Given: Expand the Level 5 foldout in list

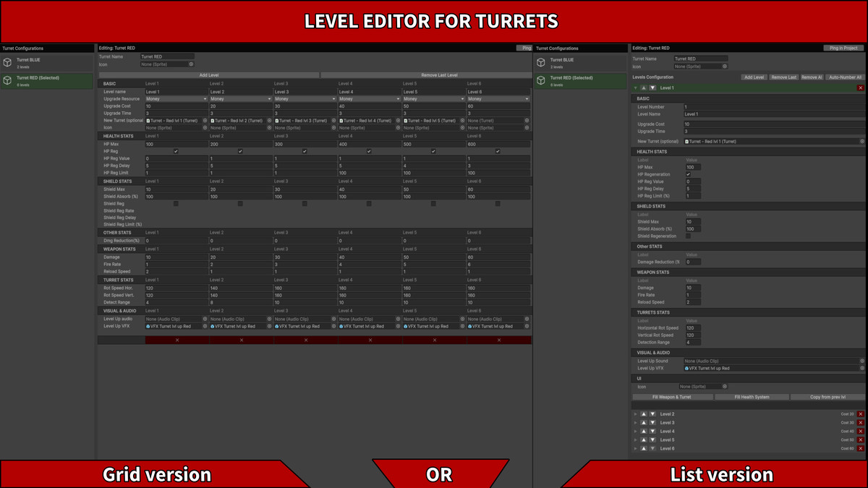Looking at the screenshot, I should (635, 440).
